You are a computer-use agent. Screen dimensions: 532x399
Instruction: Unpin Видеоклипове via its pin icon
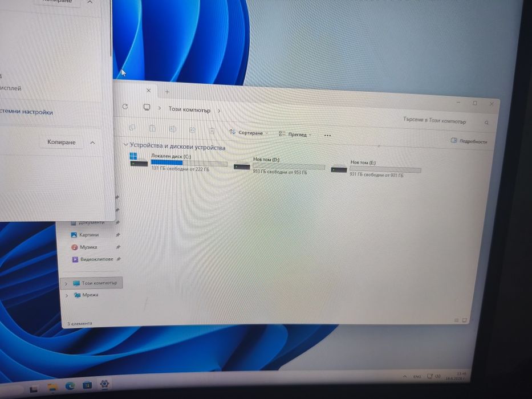pos(119,259)
